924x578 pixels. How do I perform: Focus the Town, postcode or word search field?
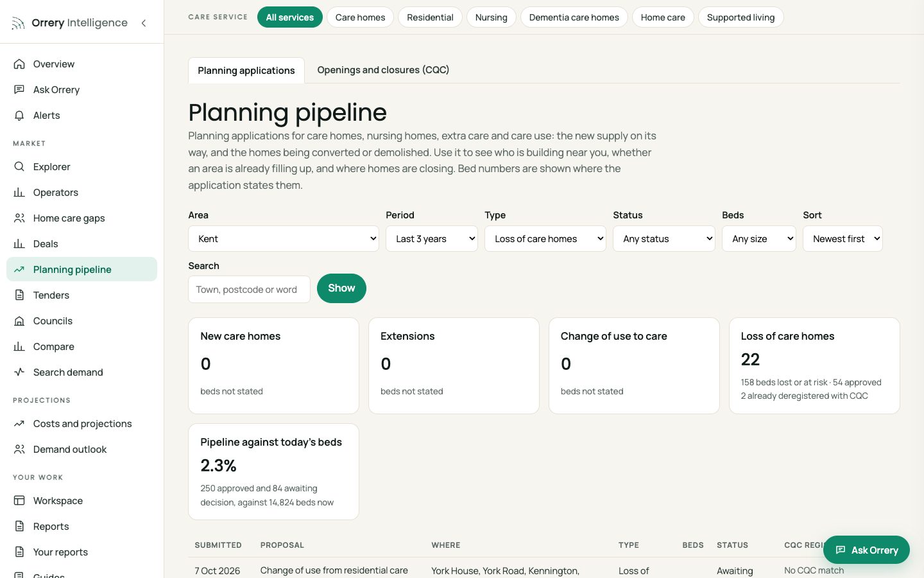[x=250, y=290]
